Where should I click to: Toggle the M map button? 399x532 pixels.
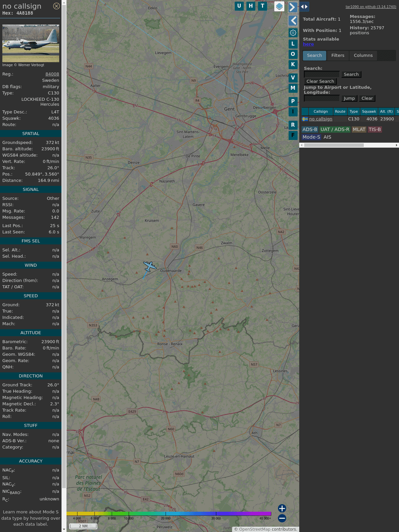(293, 88)
